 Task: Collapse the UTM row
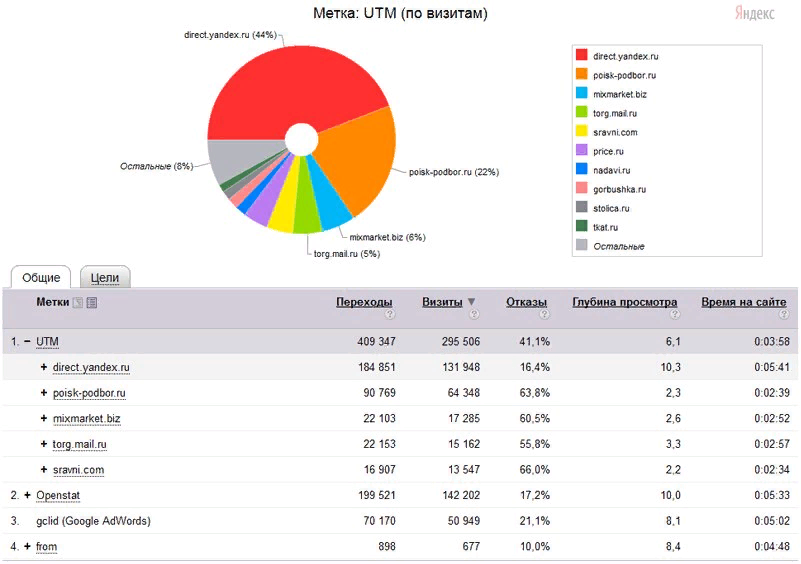point(27,341)
